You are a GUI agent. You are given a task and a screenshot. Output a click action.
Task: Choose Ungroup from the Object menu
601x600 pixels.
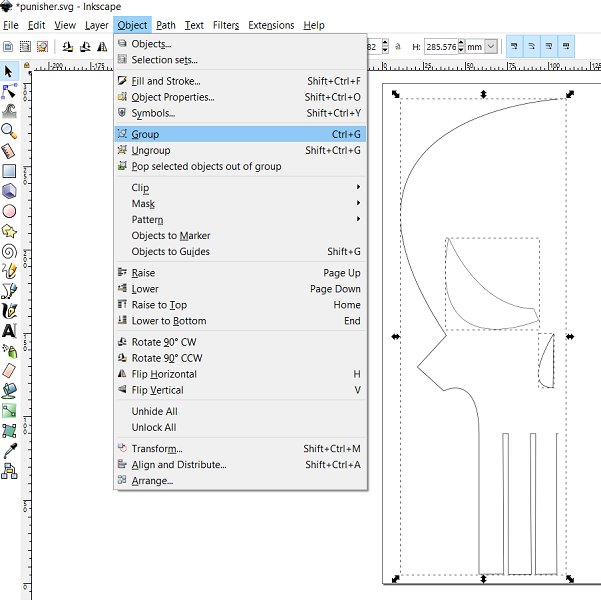[240, 150]
